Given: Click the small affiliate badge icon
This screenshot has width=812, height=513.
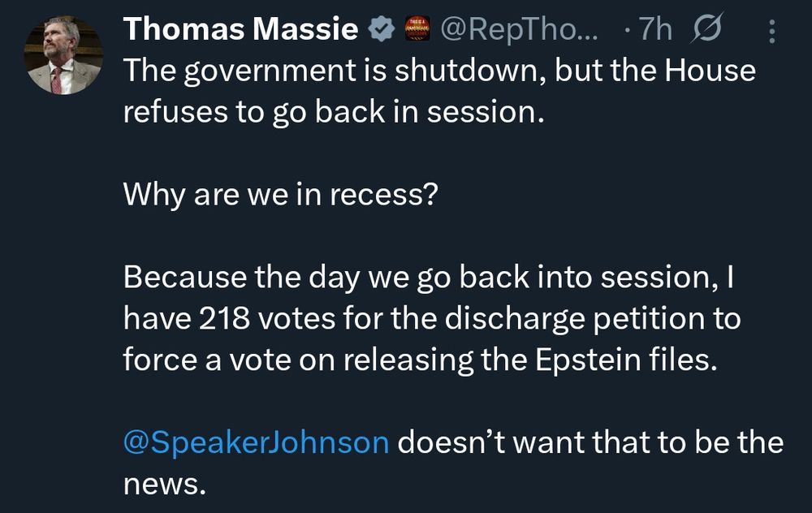Looking at the screenshot, I should click(417, 28).
